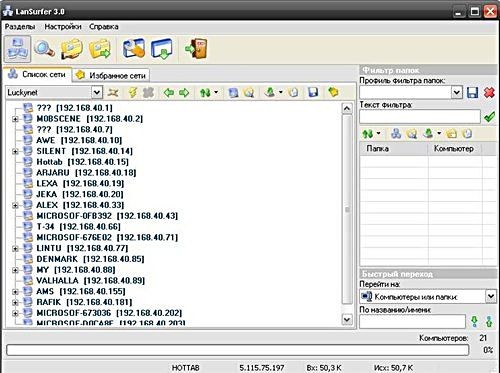Expand the ALEX tree node
Screen dimensions: 500x373
point(15,205)
